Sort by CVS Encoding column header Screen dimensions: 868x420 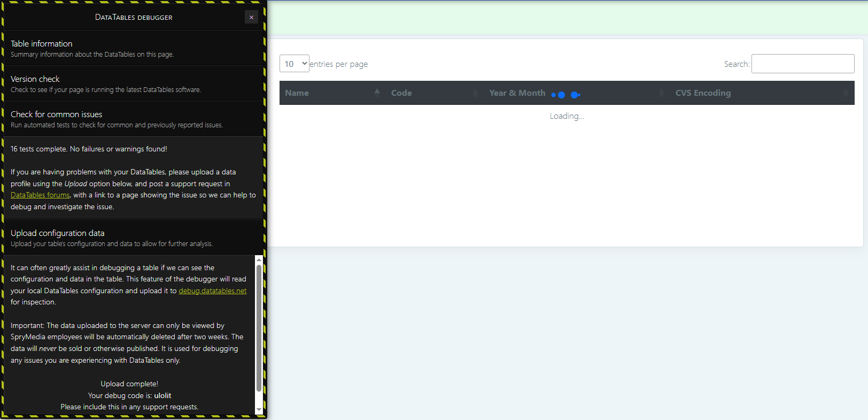[x=703, y=93]
